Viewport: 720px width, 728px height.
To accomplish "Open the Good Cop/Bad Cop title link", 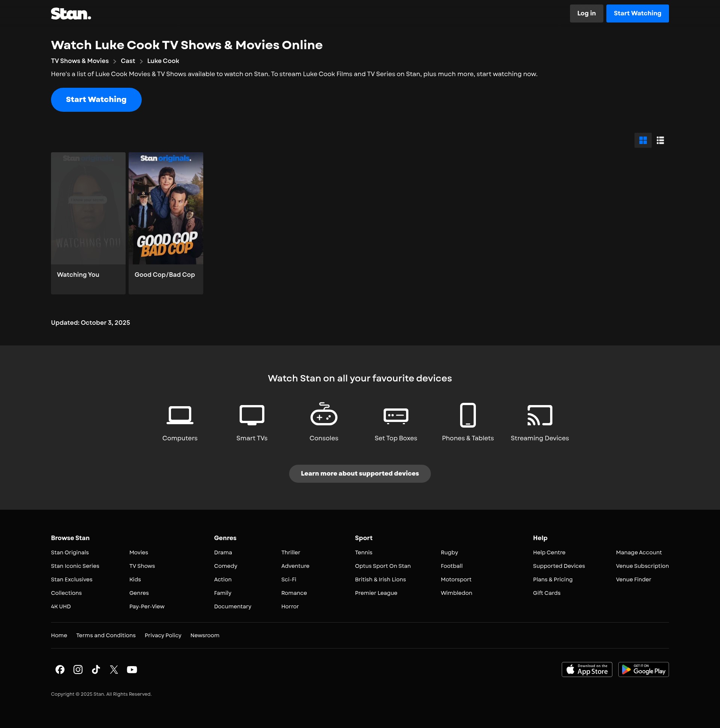I will click(x=165, y=275).
